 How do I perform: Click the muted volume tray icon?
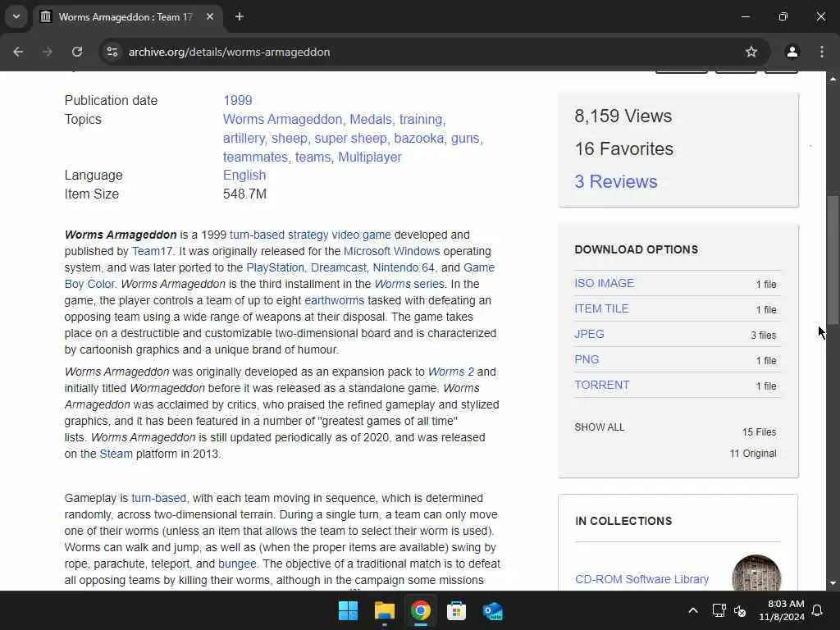click(x=740, y=610)
